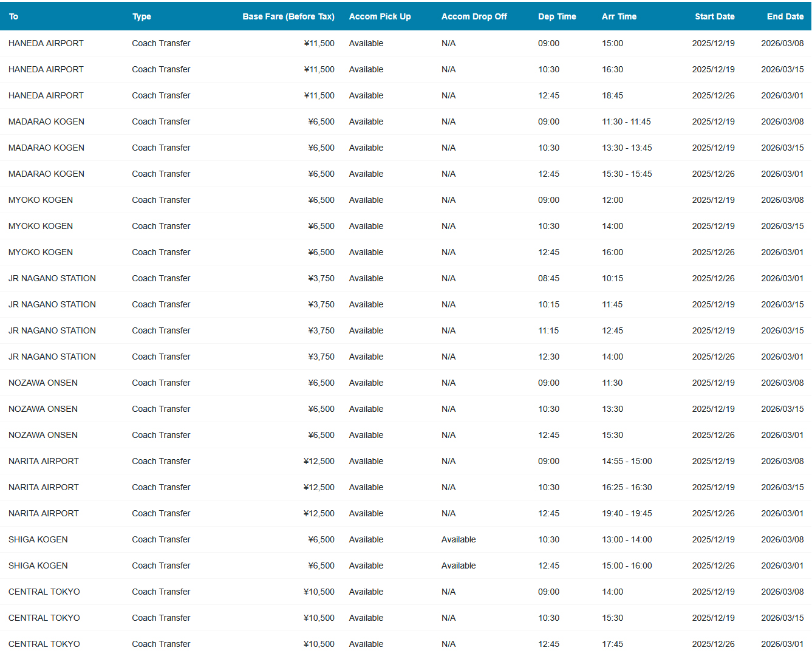Click arrival time "11:30 - 11:45"
812x656 pixels.
pos(626,121)
